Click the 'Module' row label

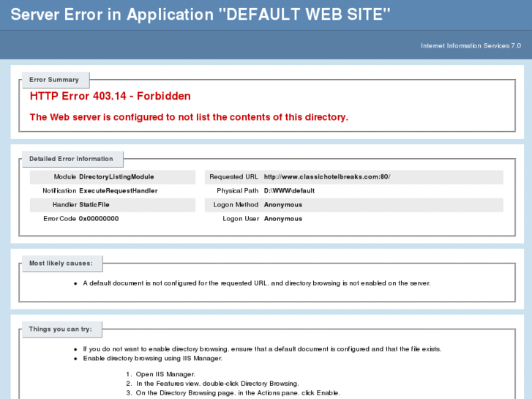(65, 176)
